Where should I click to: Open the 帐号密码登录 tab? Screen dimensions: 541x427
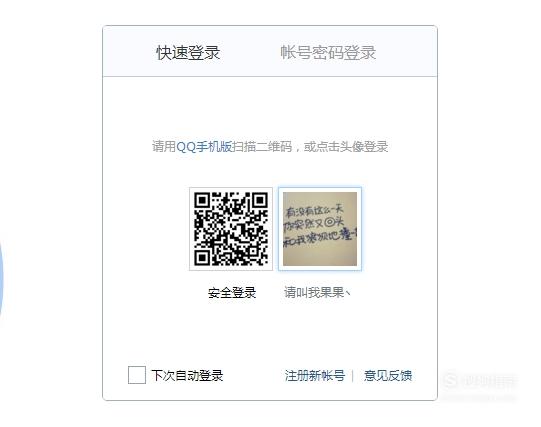(328, 53)
